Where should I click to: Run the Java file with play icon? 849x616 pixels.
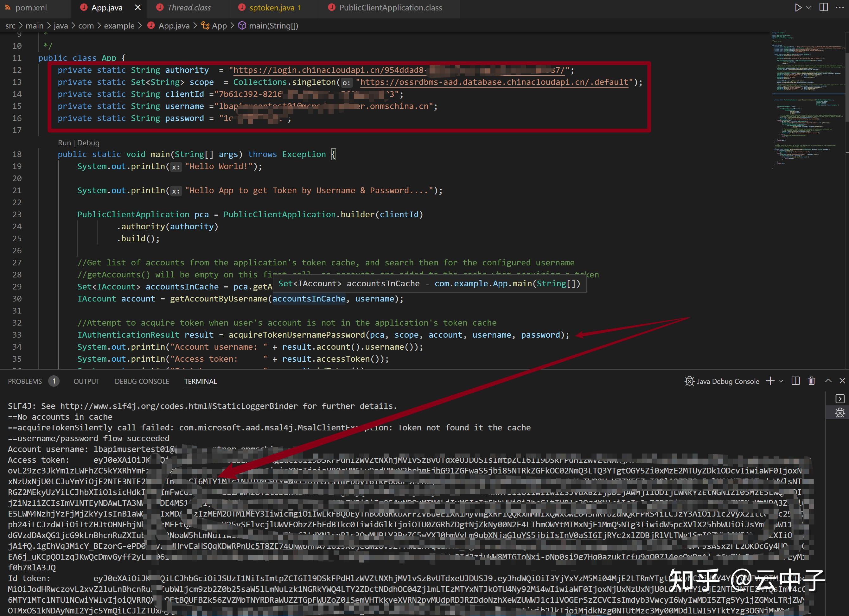(x=798, y=8)
